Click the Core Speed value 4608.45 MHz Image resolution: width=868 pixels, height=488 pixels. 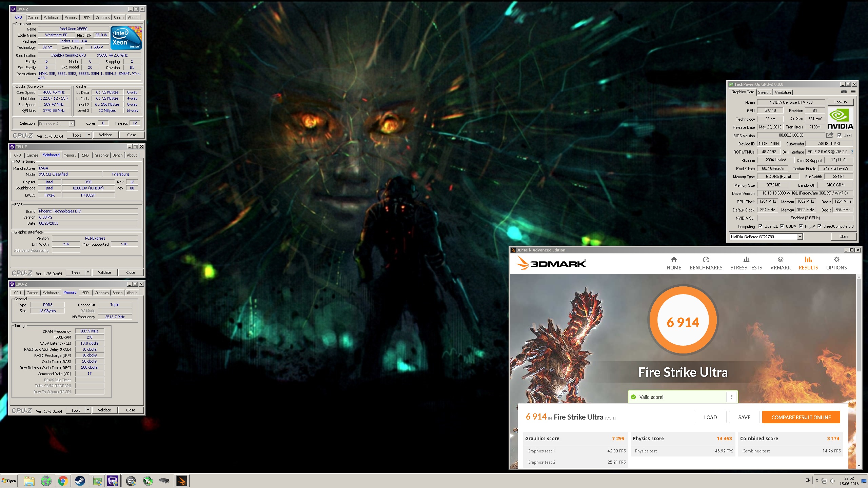click(54, 92)
